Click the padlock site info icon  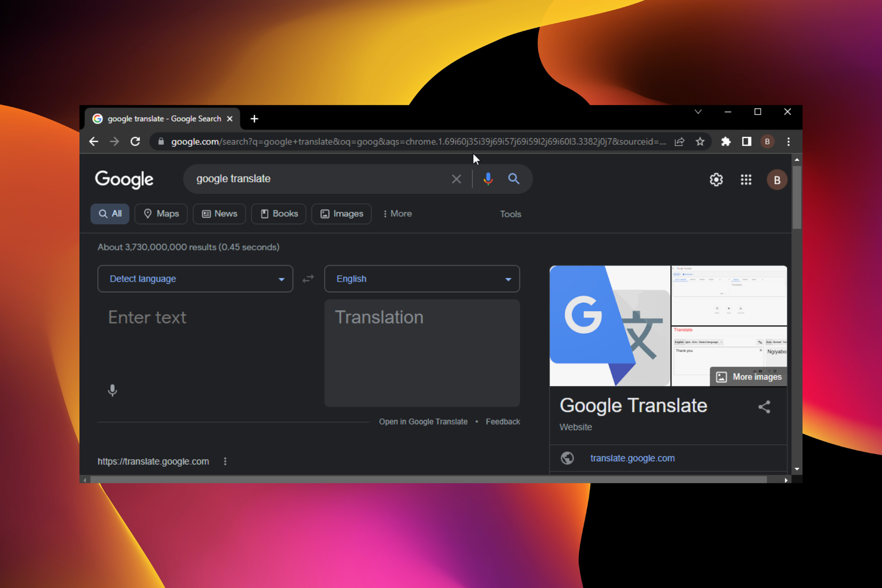[x=161, y=141]
